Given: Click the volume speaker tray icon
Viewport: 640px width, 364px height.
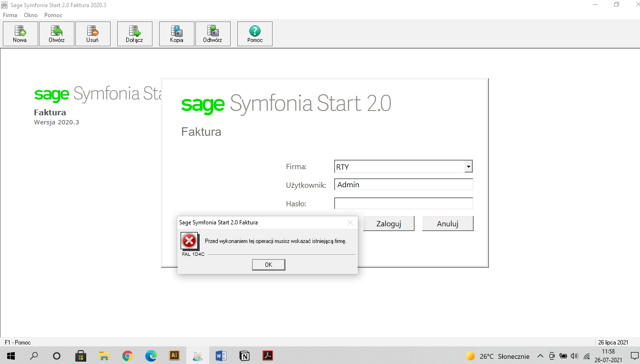Looking at the screenshot, I should point(574,356).
